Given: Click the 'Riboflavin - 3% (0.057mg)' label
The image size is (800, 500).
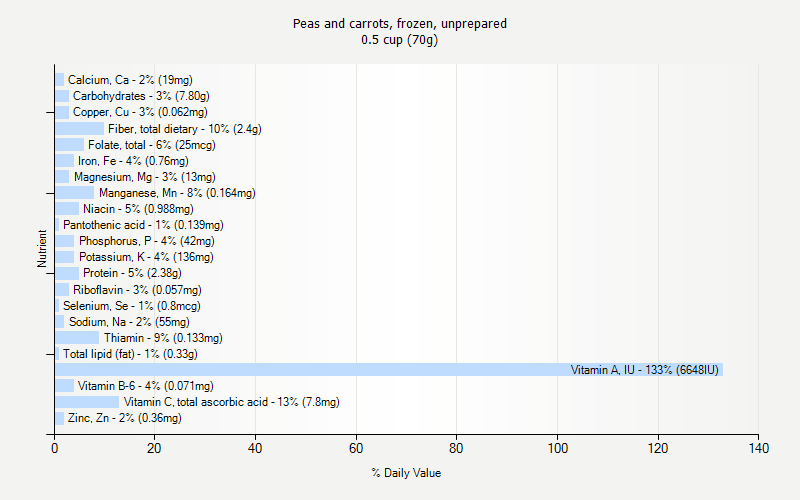Looking at the screenshot, I should [x=137, y=290].
